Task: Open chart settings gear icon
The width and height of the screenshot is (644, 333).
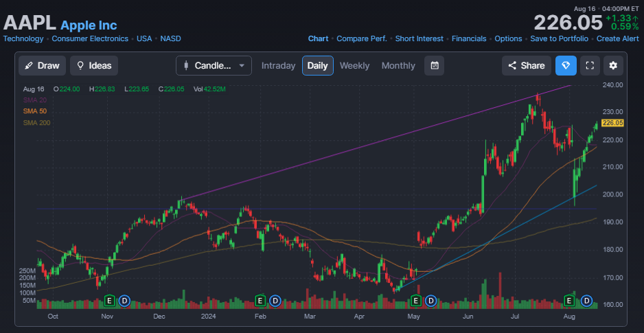Action: pos(613,66)
